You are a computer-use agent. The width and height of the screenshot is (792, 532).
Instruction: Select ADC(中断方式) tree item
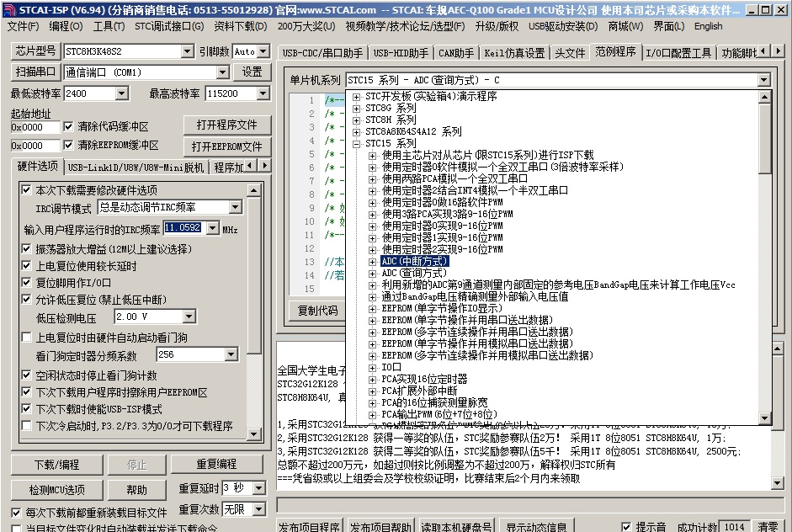[x=414, y=261]
